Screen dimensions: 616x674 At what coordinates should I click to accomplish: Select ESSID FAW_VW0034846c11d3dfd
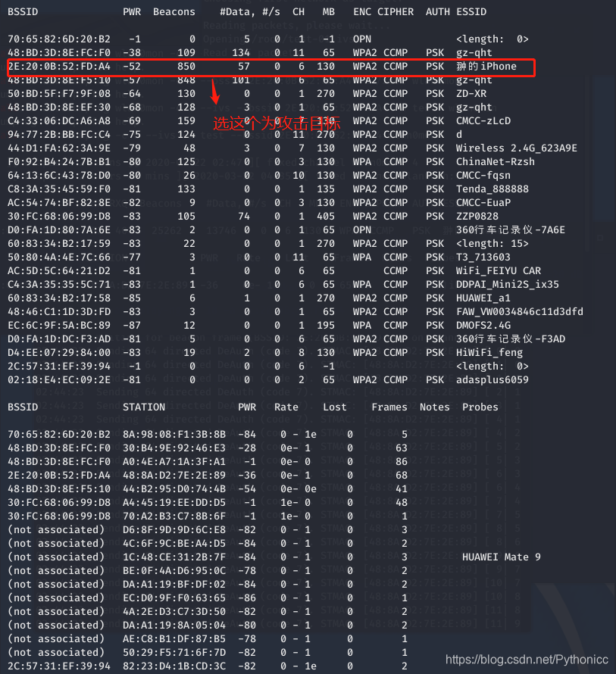coord(519,312)
